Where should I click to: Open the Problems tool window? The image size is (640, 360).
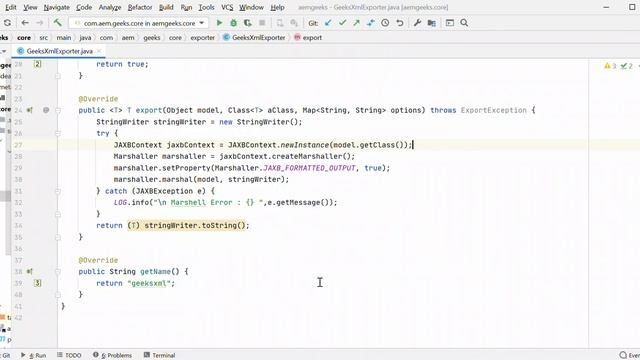[x=113, y=356]
